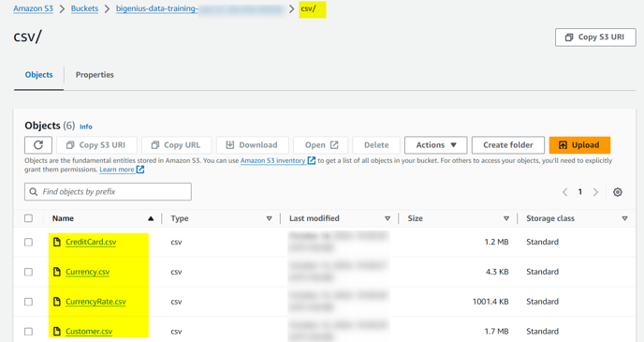644x342 pixels.
Task: Click the 4.3 KB size cell
Action: tap(497, 272)
